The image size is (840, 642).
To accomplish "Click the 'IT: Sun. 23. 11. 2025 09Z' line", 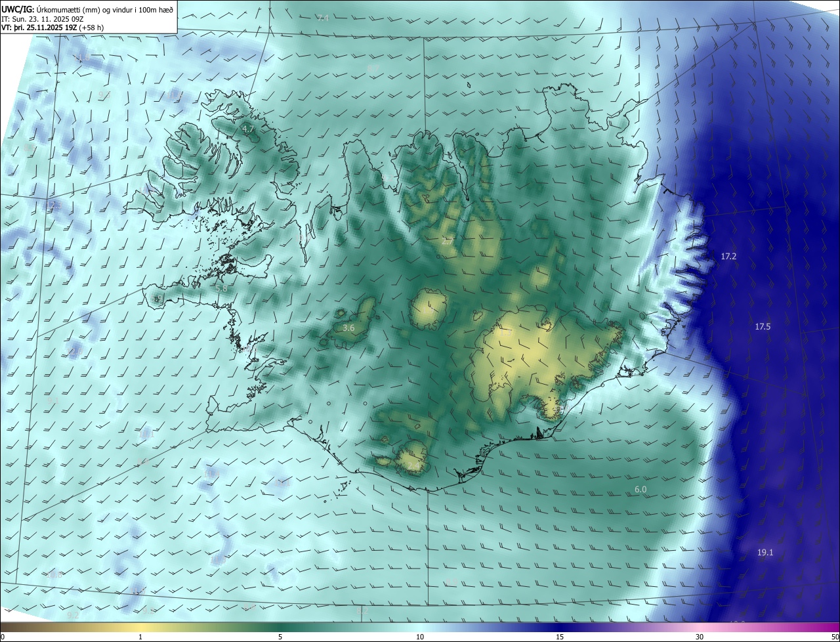I will pos(42,18).
